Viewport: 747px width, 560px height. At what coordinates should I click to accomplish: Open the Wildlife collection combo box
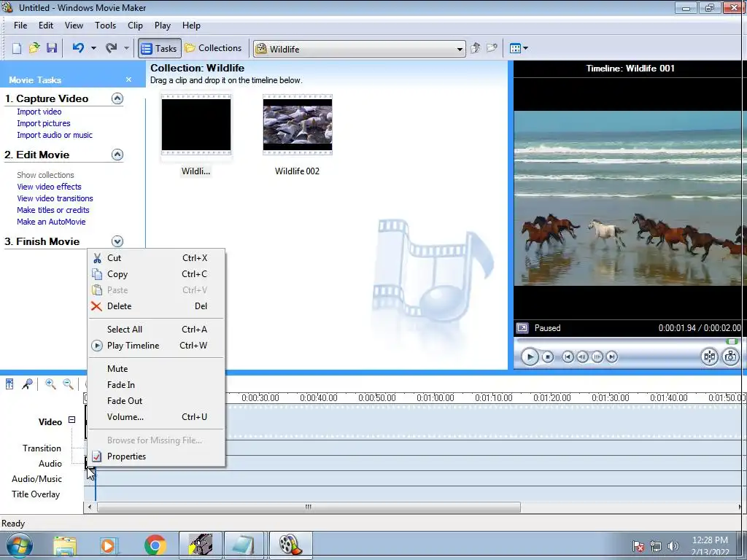(360, 49)
